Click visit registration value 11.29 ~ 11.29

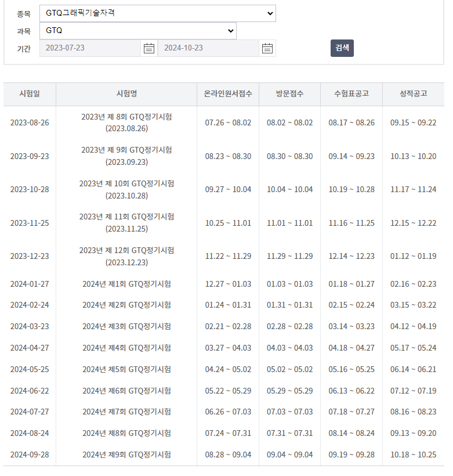(290, 256)
